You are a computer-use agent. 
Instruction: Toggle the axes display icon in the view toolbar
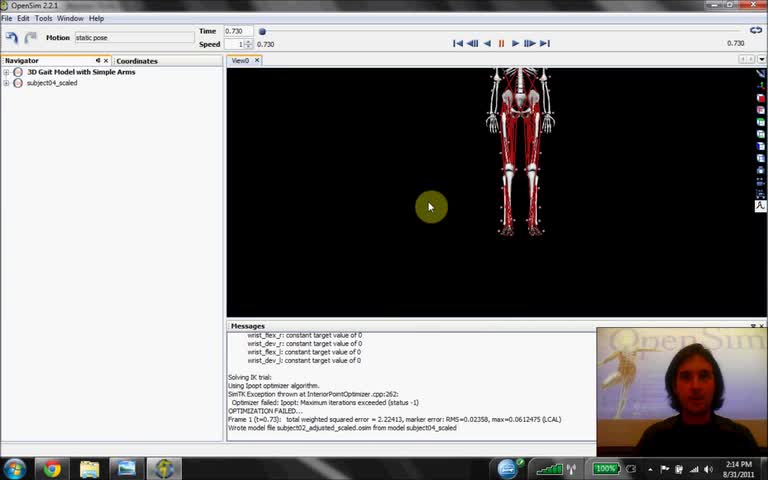coord(760,86)
